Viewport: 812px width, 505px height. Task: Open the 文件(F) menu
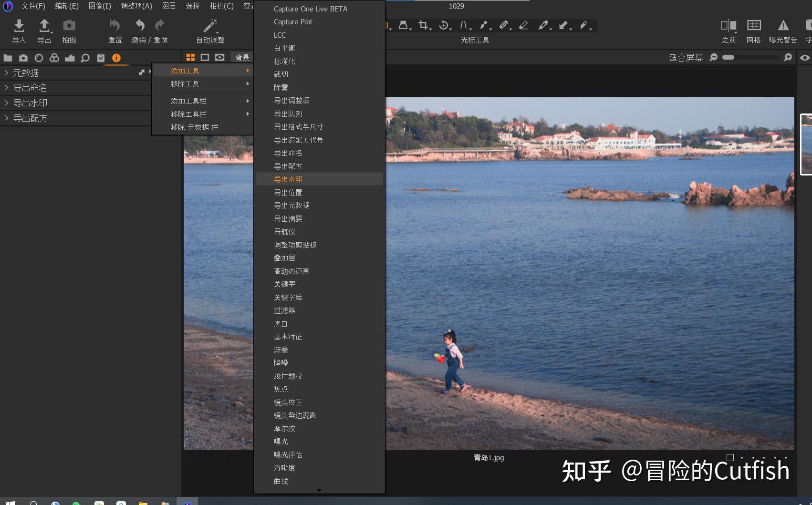coord(33,6)
